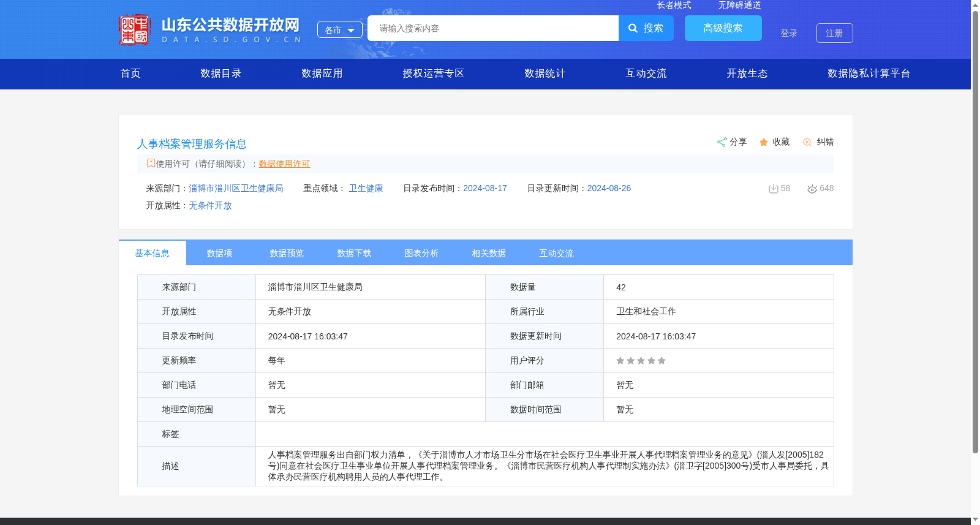
Task: Click the Shandong data portal logo
Action: point(210,29)
